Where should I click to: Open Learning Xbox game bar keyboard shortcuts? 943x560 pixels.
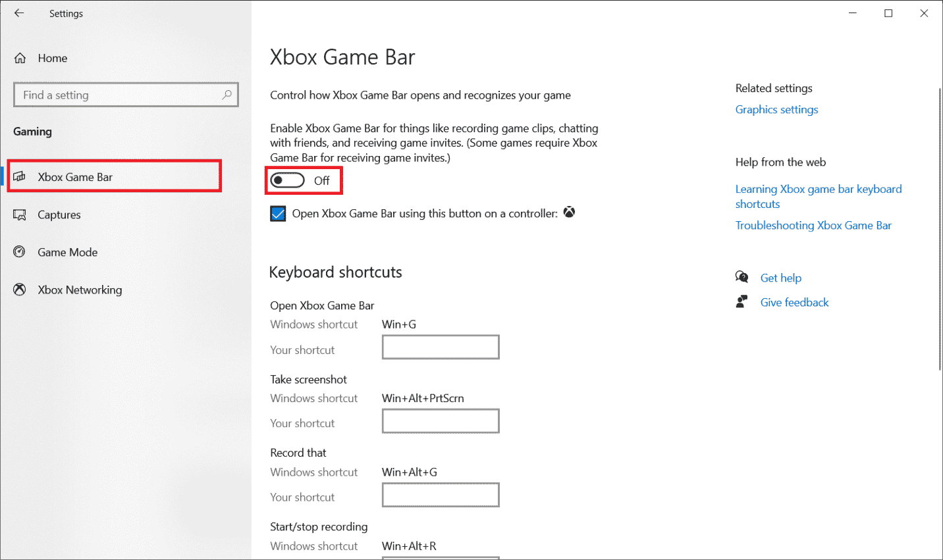click(x=819, y=196)
